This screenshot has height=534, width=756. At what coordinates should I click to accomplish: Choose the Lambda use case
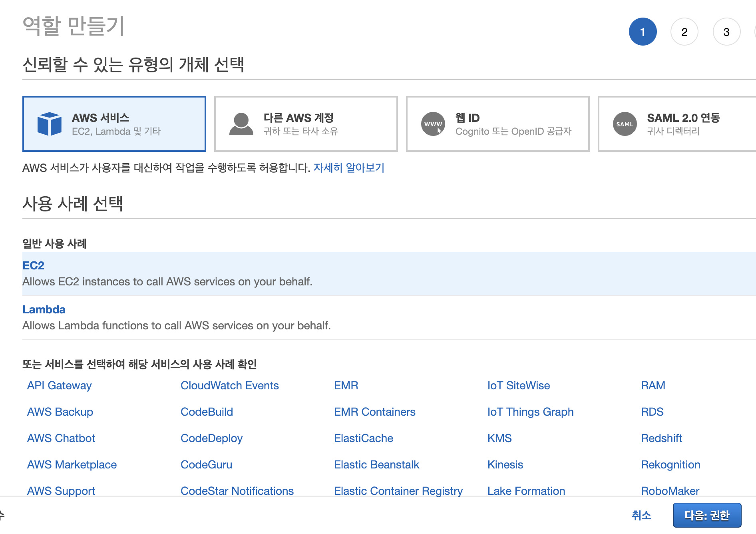(389, 317)
